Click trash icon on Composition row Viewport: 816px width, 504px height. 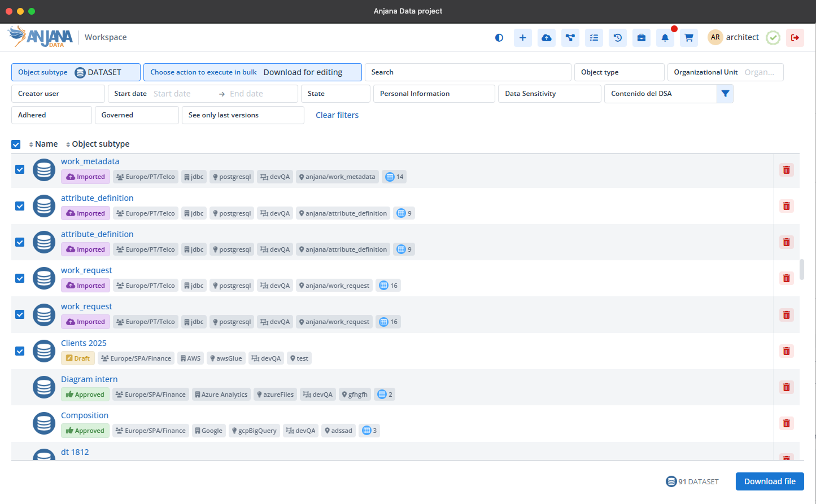(786, 423)
